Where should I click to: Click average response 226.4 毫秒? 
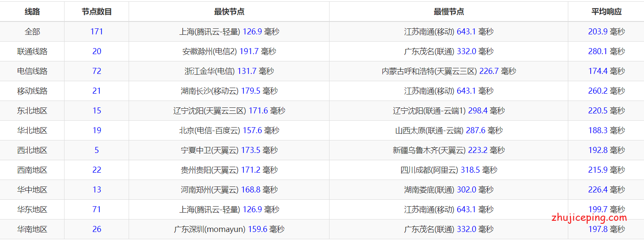point(607,190)
